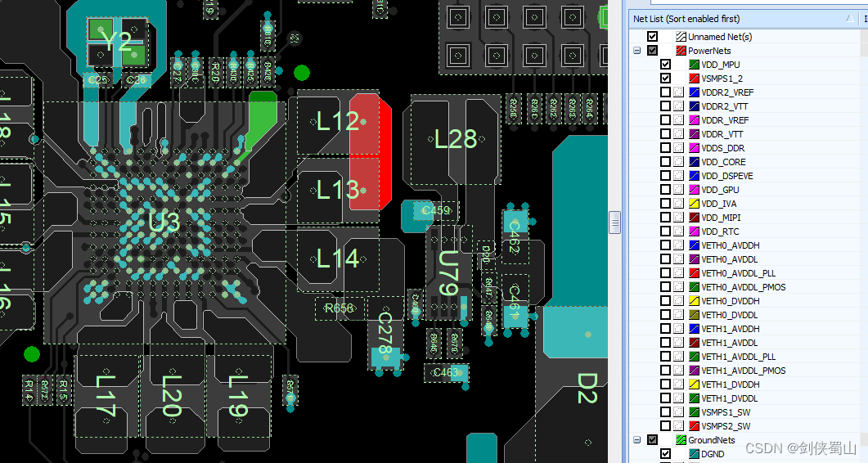Click the pattern icon beside VSMPS2_SW

[679, 426]
